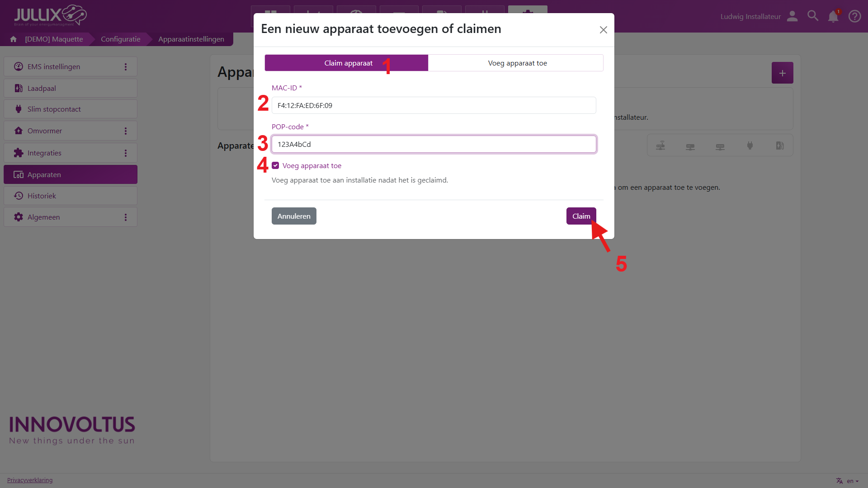Image resolution: width=868 pixels, height=488 pixels.
Task: Click the notification bell icon
Action: 833,17
